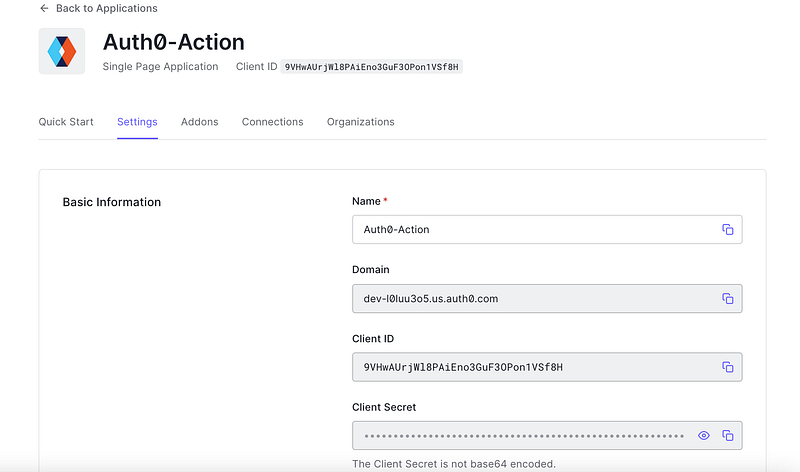The width and height of the screenshot is (800, 472).
Task: Go to the Organizations tab
Action: tap(360, 122)
